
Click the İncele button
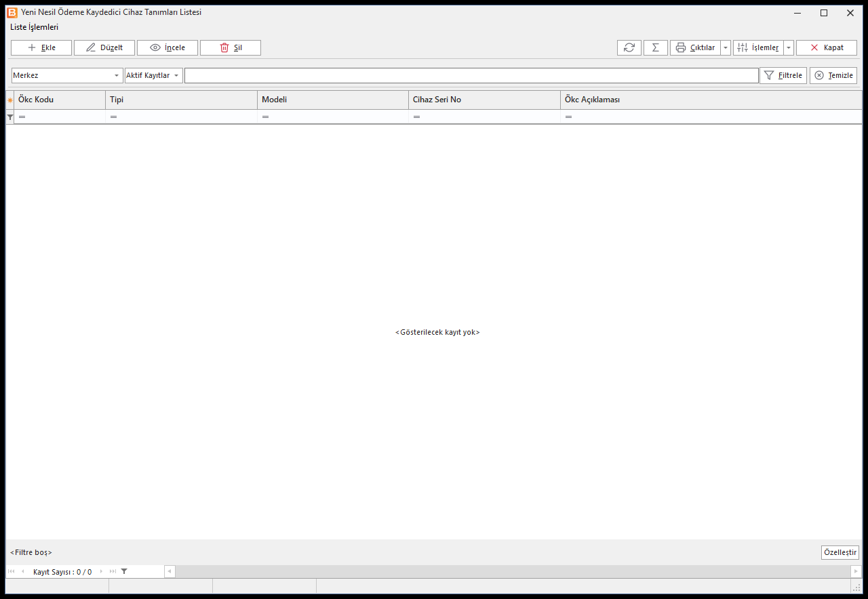(167, 47)
